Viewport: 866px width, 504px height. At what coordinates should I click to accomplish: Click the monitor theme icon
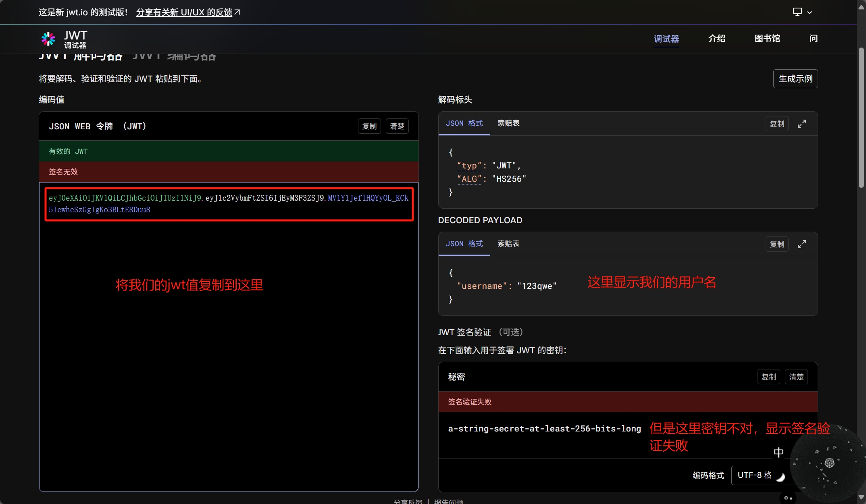797,12
